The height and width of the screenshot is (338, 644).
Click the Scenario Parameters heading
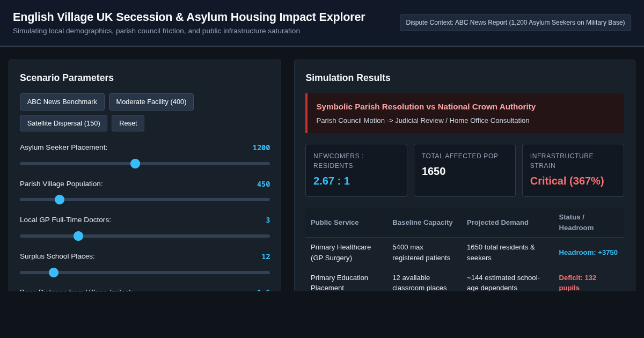tap(67, 78)
